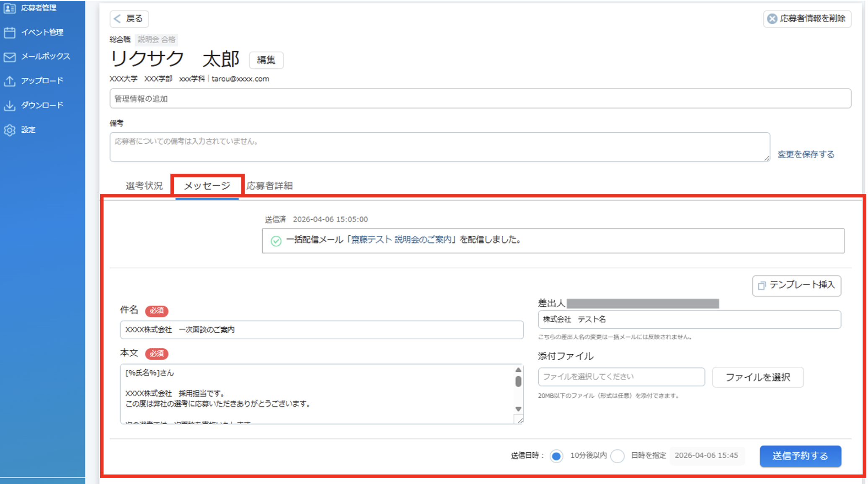Open the 設定 gear icon
Image resolution: width=868 pixels, height=484 pixels.
coord(10,130)
